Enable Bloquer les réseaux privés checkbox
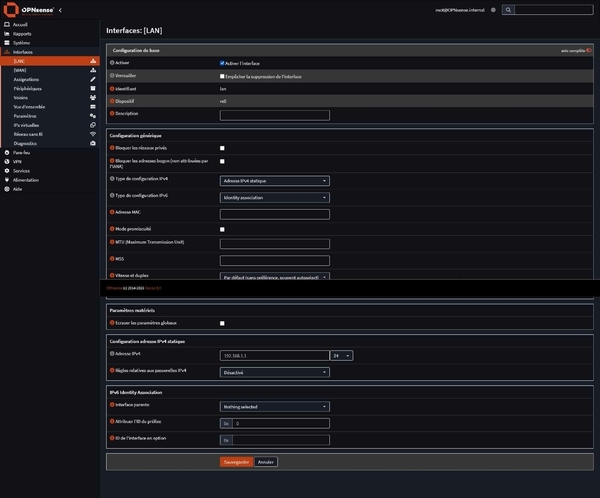This screenshot has height=498, width=600. [222, 147]
